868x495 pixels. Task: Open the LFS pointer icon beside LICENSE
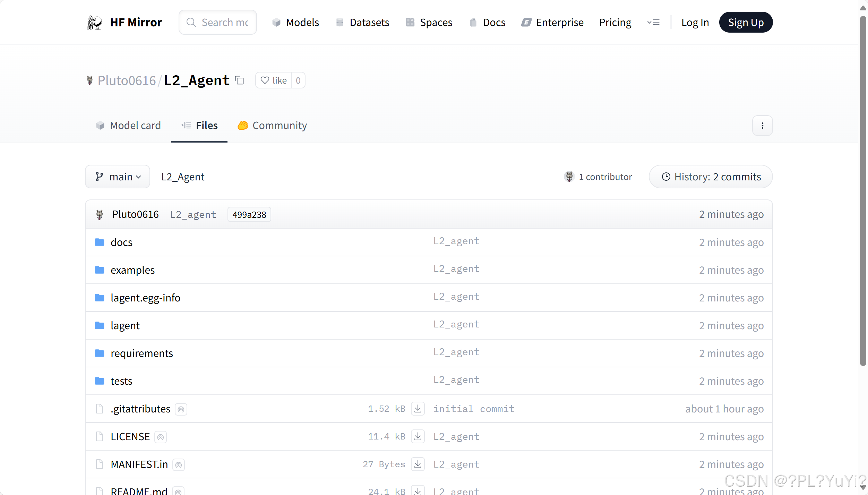point(160,437)
